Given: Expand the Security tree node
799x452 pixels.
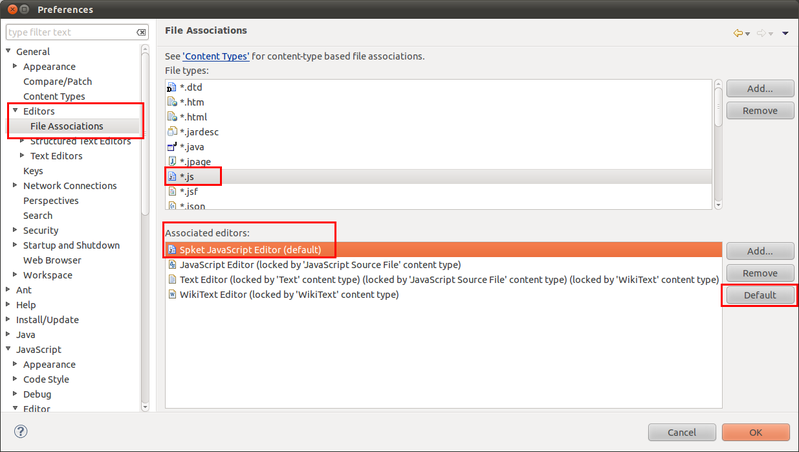Looking at the screenshot, I should tap(14, 231).
